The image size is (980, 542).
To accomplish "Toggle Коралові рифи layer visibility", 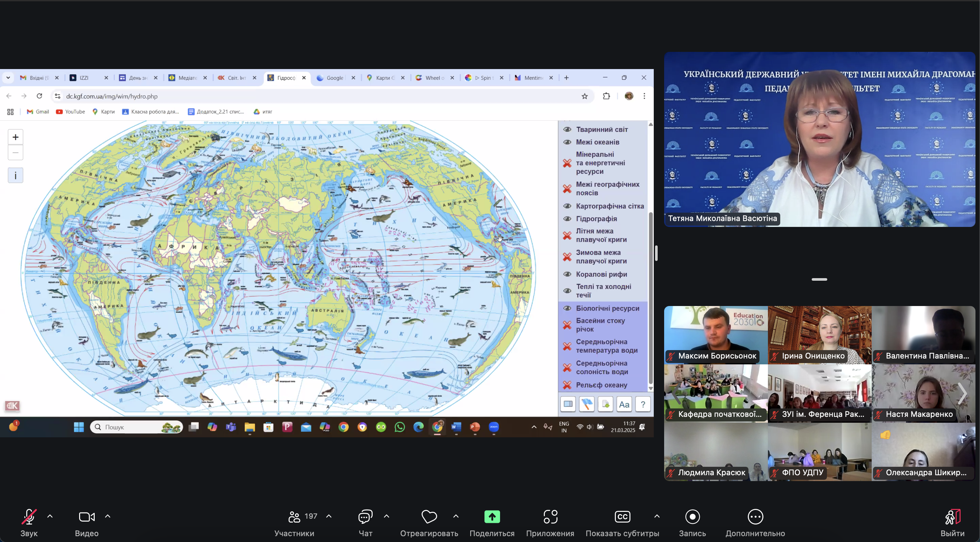I will [x=567, y=274].
